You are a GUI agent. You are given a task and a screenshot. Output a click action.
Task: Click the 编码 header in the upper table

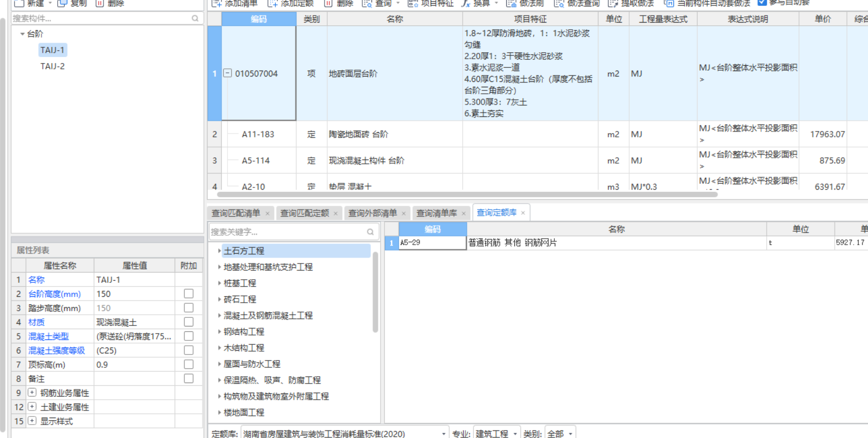point(259,19)
